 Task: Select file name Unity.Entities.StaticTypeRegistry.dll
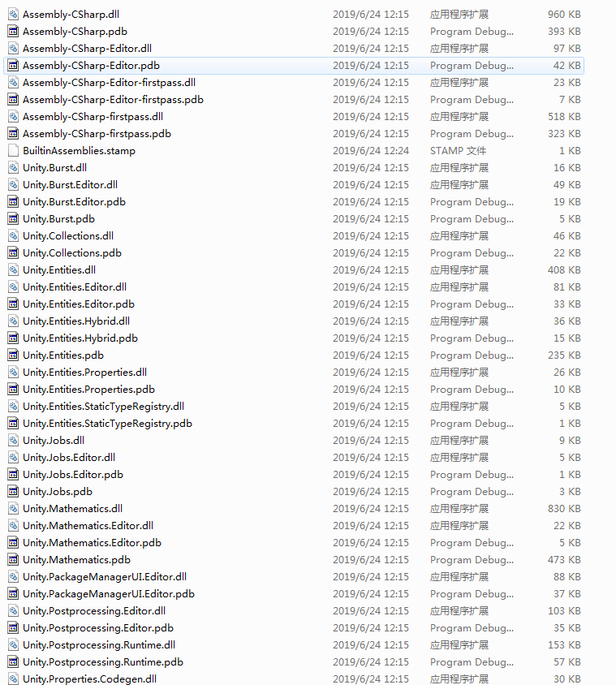103,407
